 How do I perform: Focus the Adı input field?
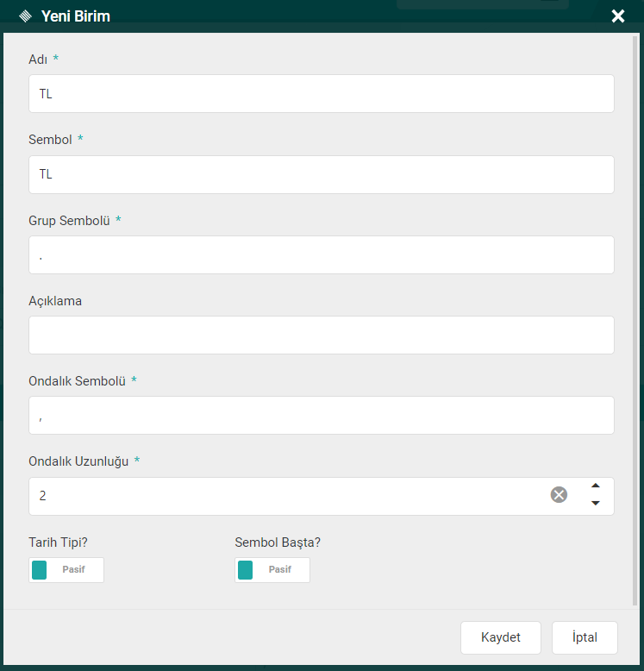pos(321,93)
